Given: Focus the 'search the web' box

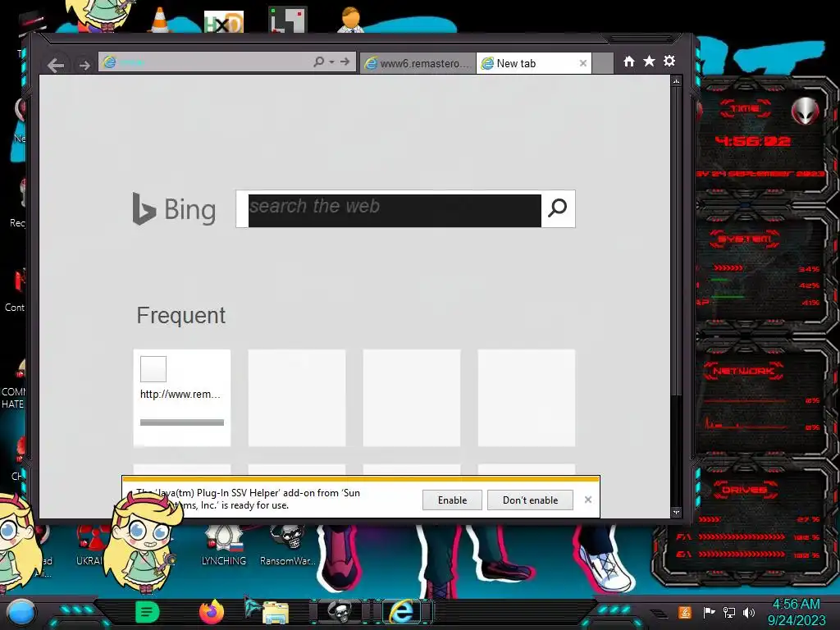Looking at the screenshot, I should pyautogui.click(x=395, y=211).
